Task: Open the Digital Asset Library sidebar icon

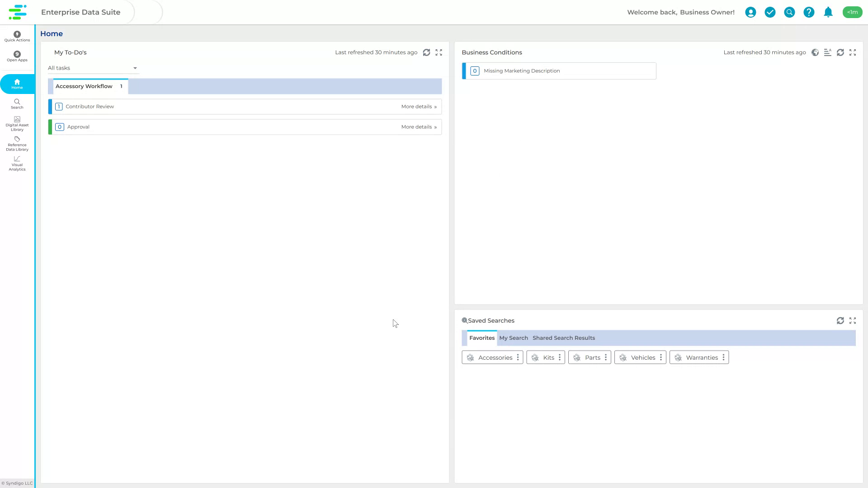Action: pyautogui.click(x=17, y=123)
